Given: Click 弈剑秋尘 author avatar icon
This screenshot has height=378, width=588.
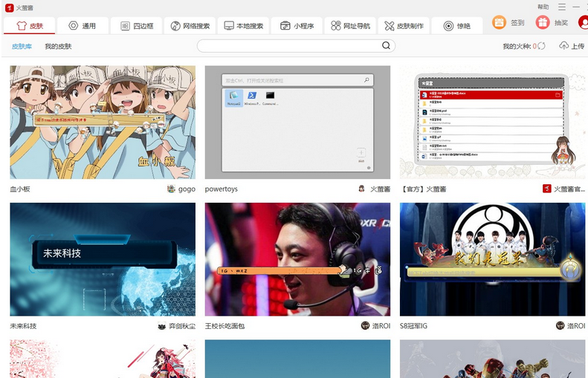Looking at the screenshot, I should coord(161,326).
